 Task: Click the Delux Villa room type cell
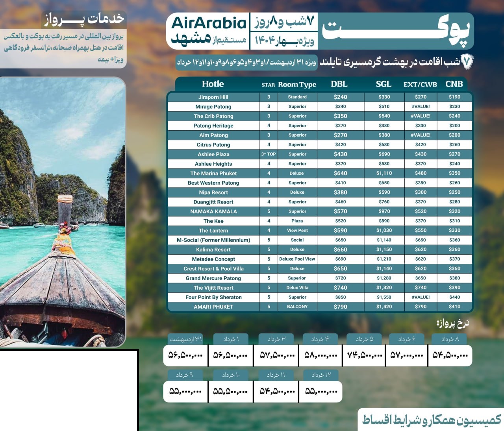pos(297,288)
